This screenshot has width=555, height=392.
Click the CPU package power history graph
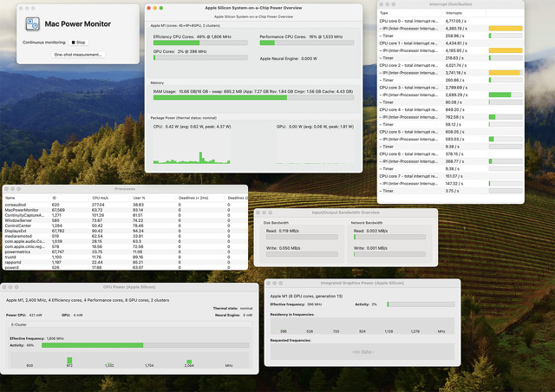tap(192, 147)
